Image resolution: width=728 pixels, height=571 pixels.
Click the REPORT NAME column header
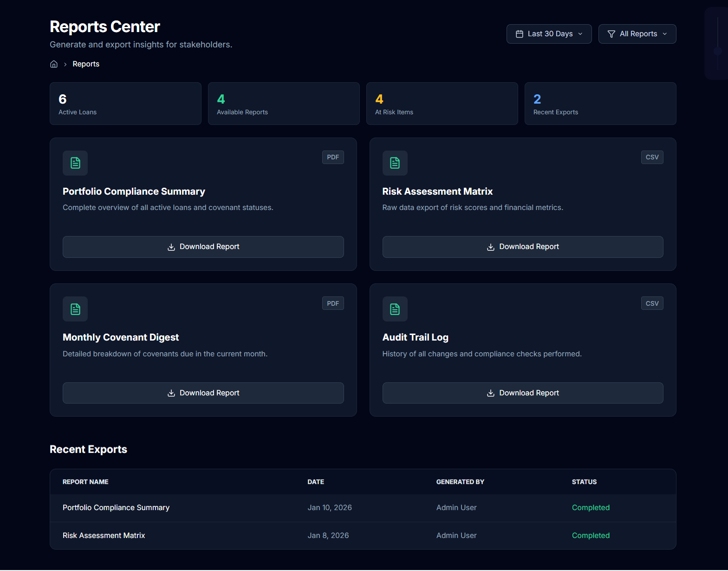[85, 482]
